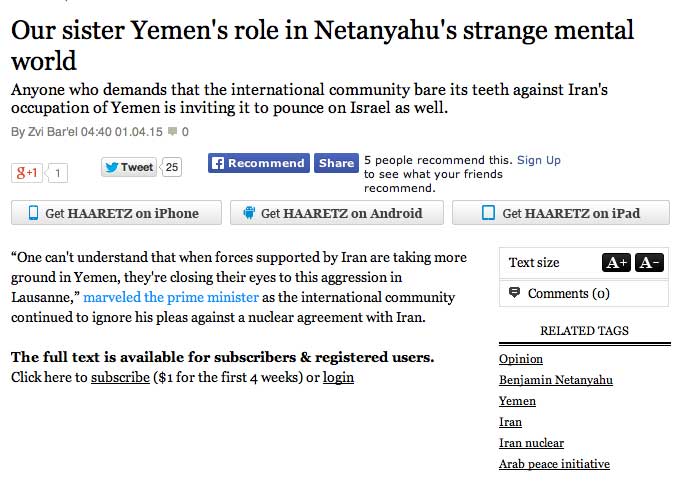Click the Facebook Recommend button
The width and height of the screenshot is (681, 484).
tap(258, 163)
